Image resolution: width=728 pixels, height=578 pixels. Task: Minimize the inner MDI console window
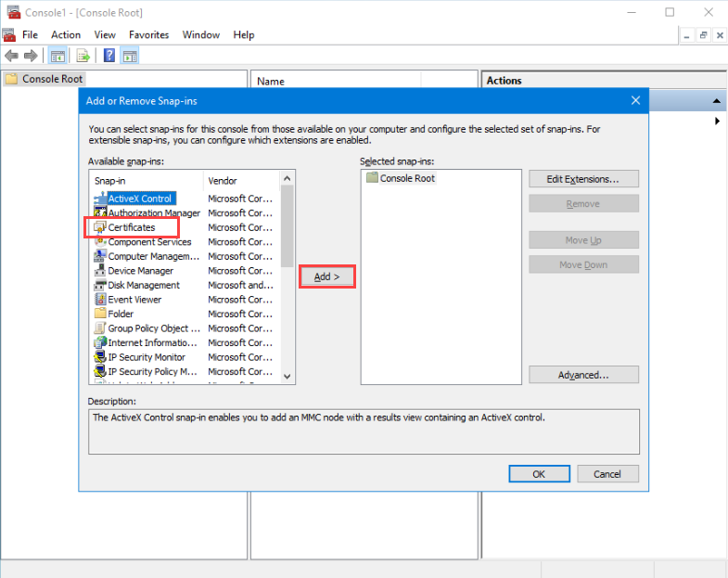point(687,35)
